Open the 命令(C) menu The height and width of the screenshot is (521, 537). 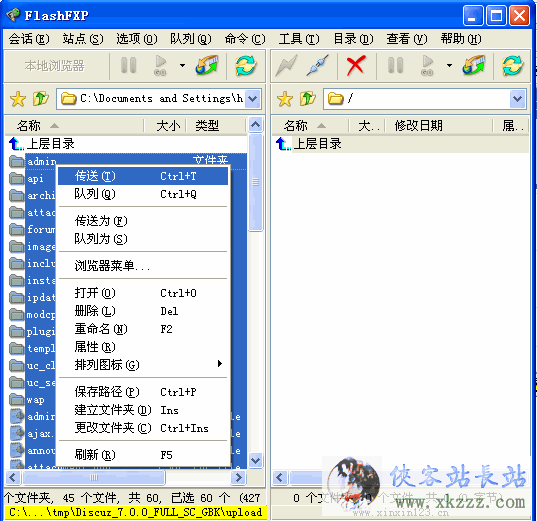pos(245,39)
